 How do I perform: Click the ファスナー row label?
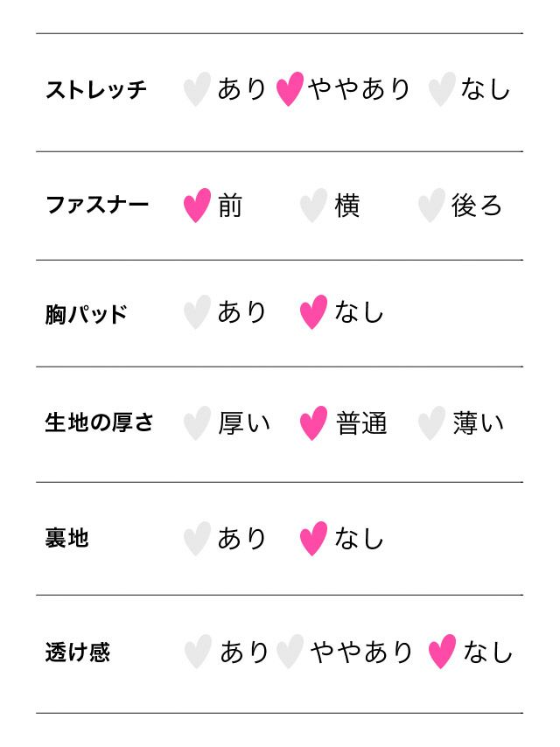pyautogui.click(x=97, y=206)
